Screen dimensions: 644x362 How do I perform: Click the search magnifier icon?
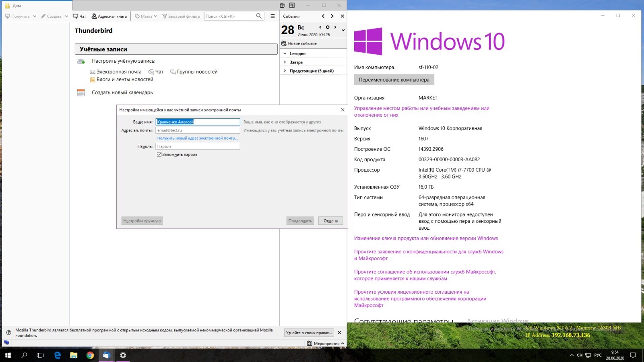click(259, 16)
